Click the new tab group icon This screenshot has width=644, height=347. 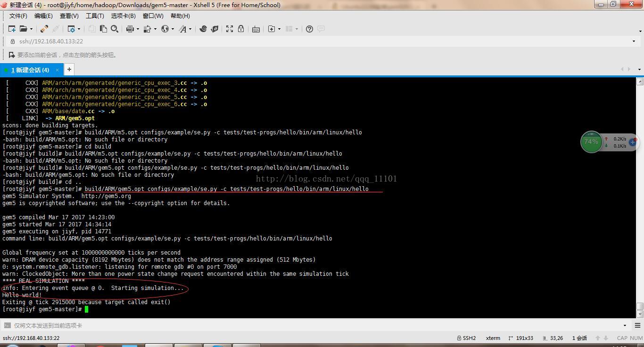coord(271,29)
